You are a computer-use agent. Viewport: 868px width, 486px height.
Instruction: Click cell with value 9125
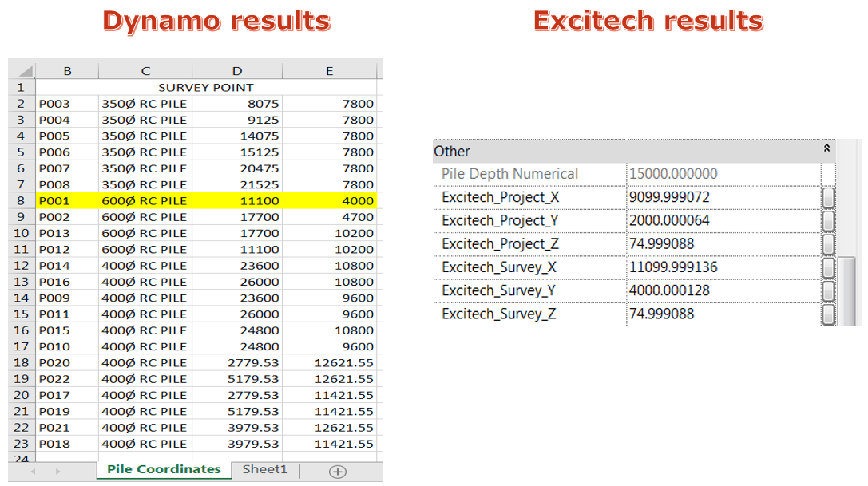tap(237, 120)
